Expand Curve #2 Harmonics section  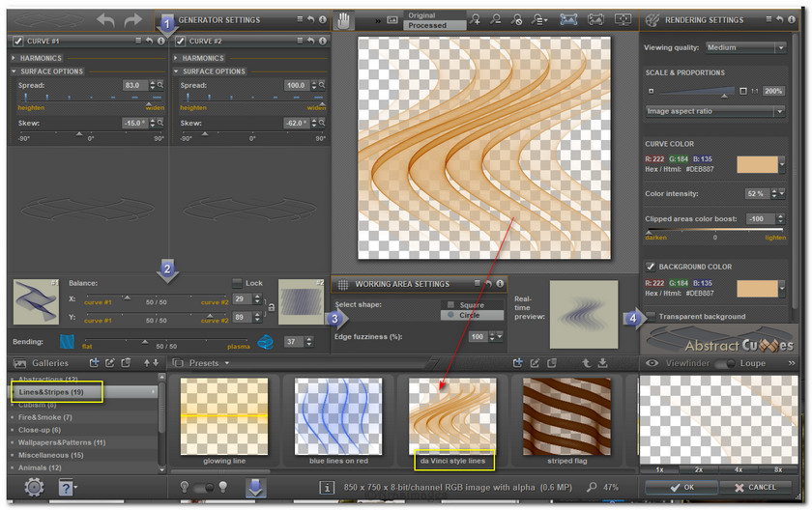pyautogui.click(x=176, y=58)
